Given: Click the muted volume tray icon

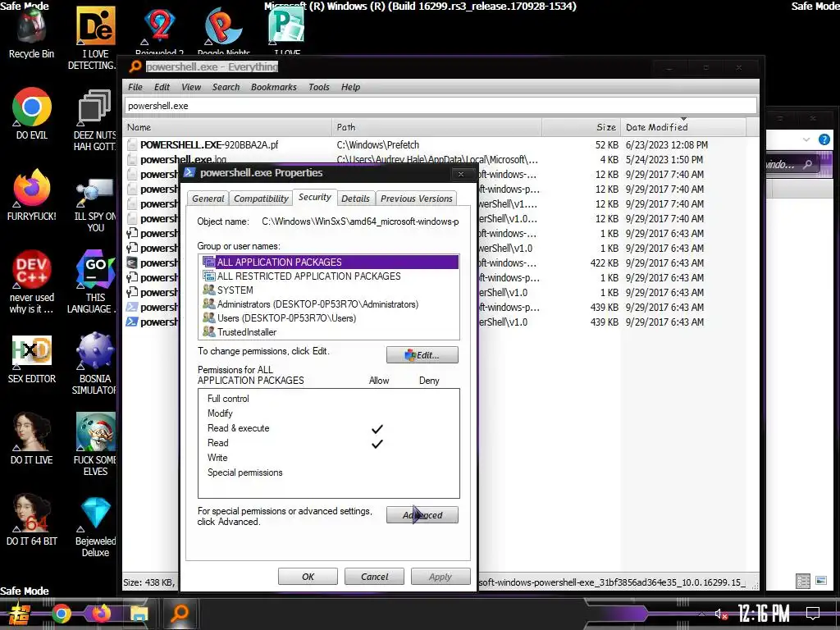Looking at the screenshot, I should 721,614.
